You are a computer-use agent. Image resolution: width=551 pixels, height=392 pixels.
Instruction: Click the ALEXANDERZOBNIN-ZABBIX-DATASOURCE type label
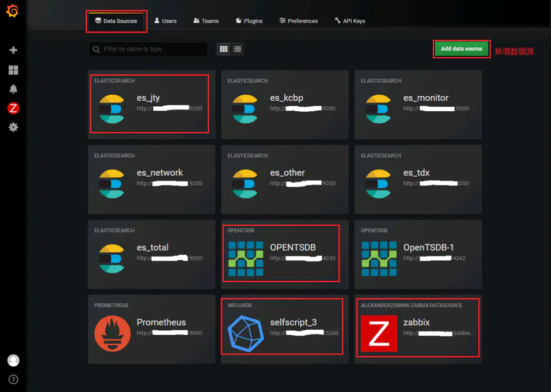(412, 306)
